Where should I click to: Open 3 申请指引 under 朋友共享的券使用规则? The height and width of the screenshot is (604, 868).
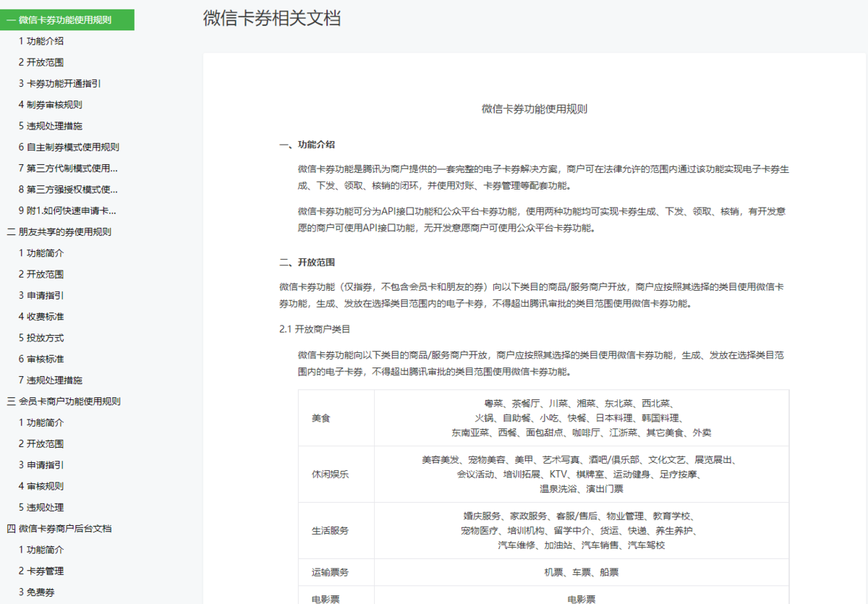41,295
